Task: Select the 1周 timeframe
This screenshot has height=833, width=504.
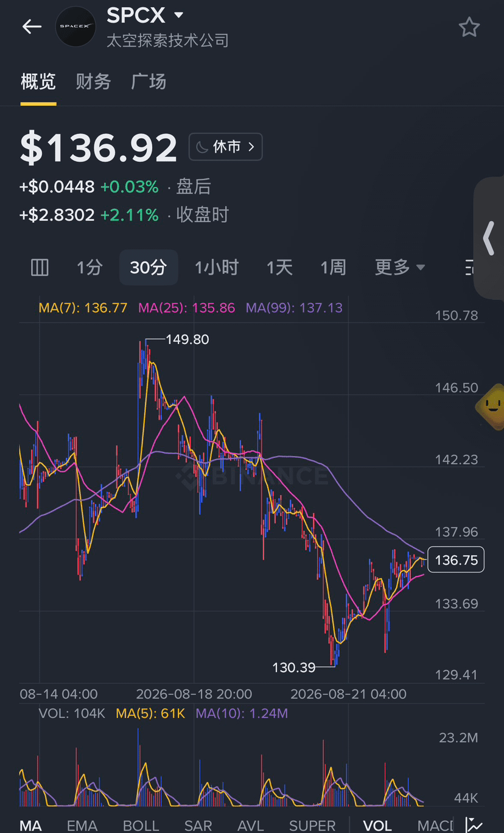Action: pos(333,267)
